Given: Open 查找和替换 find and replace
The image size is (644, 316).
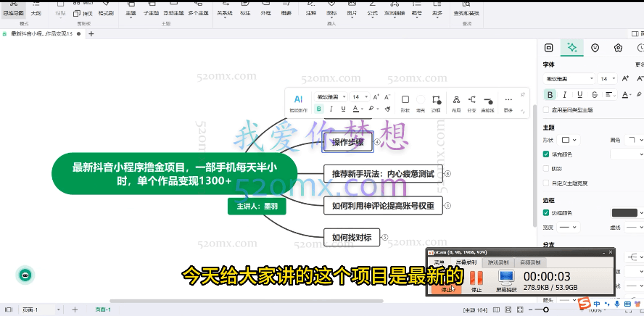Looking at the screenshot, I should click(x=466, y=9).
